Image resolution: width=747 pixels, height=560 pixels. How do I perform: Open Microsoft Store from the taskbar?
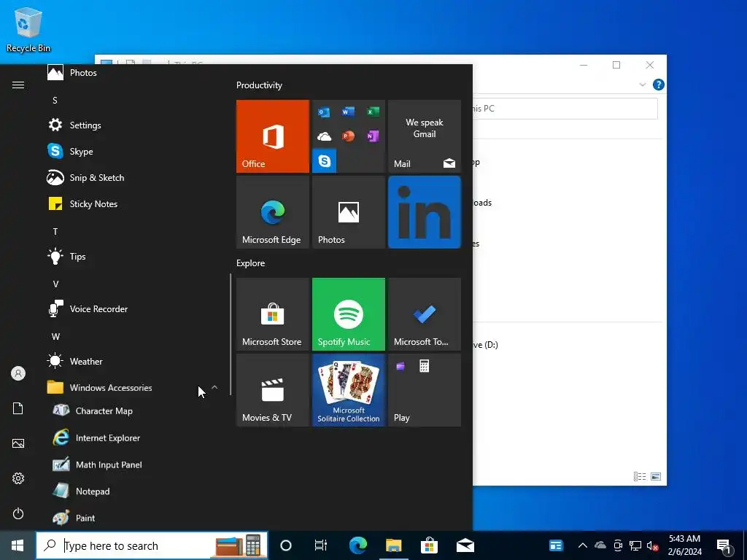(x=429, y=545)
